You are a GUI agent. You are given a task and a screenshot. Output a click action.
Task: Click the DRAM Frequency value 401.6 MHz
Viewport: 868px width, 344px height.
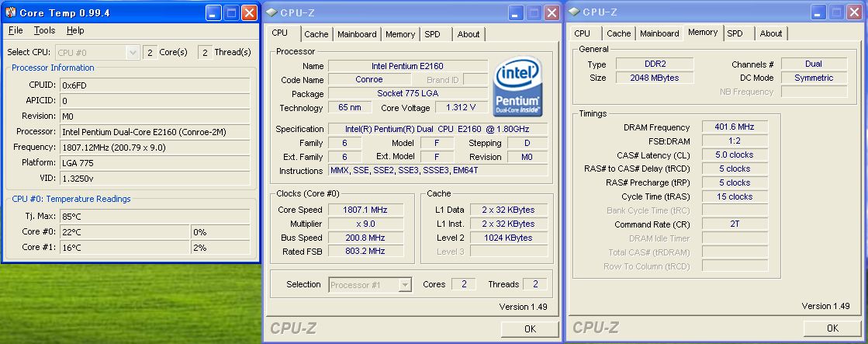[735, 127]
